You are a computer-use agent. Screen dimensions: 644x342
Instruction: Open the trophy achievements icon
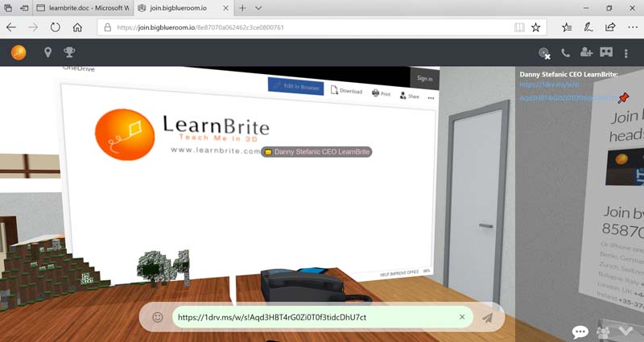[69, 52]
